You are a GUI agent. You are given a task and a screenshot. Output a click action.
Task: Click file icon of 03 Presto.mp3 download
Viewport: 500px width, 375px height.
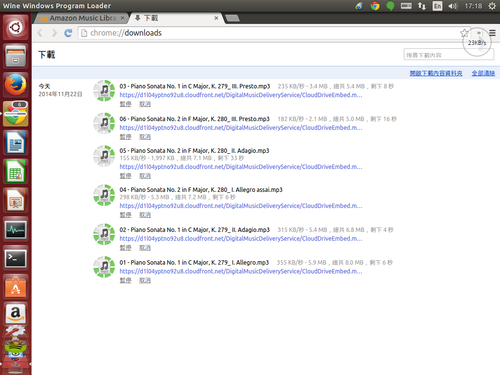[x=104, y=90]
